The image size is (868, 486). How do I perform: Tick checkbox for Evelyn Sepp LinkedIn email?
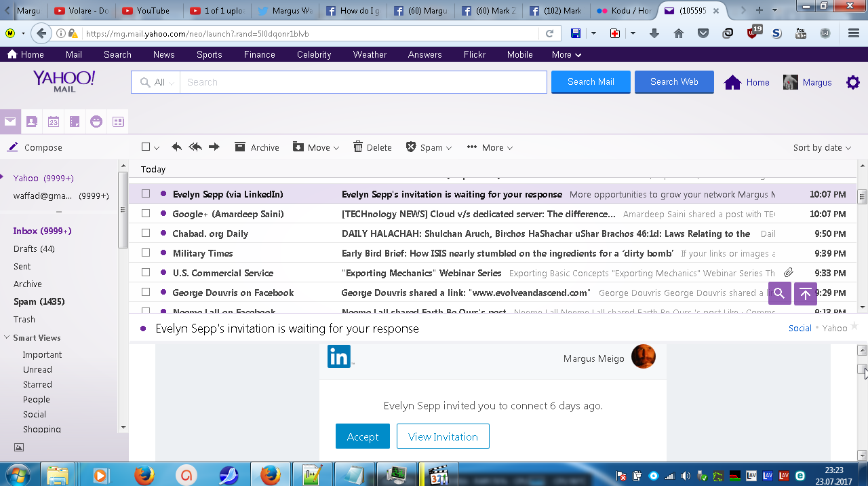(146, 194)
